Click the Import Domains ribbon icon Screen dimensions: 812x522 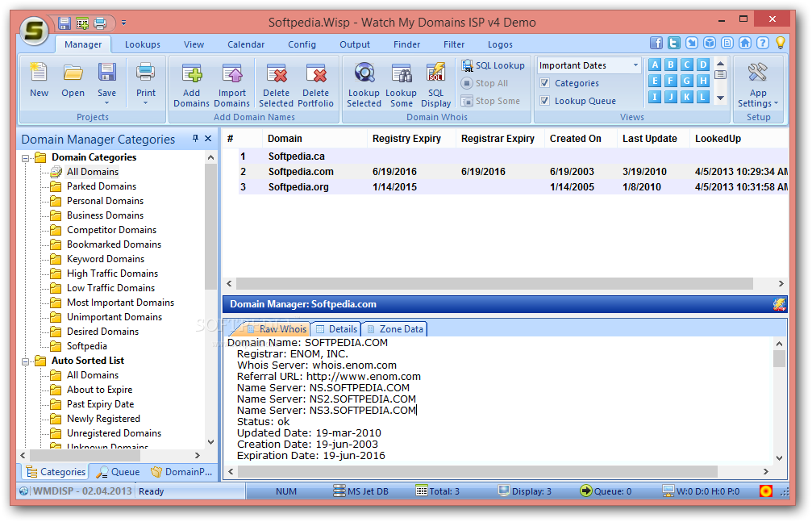click(x=232, y=85)
